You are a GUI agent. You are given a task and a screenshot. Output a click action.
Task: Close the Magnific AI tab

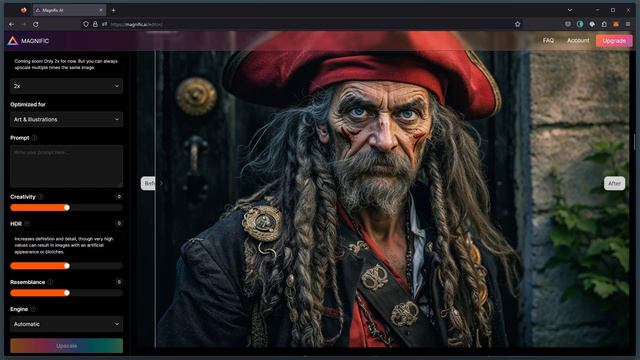[101, 10]
